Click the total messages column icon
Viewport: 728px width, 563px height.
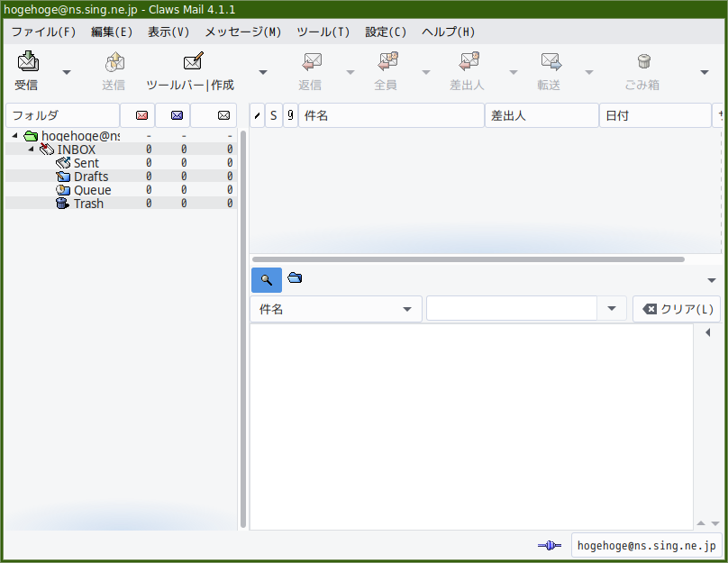tap(223, 115)
